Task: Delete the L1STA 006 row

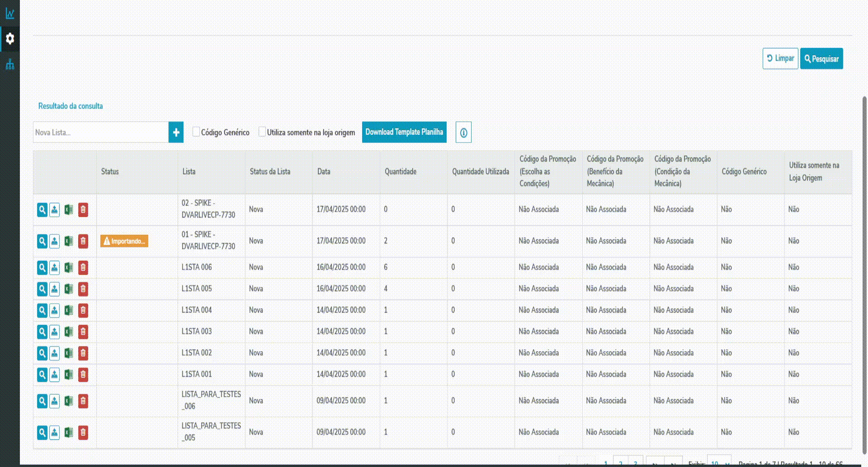Action: (83, 268)
